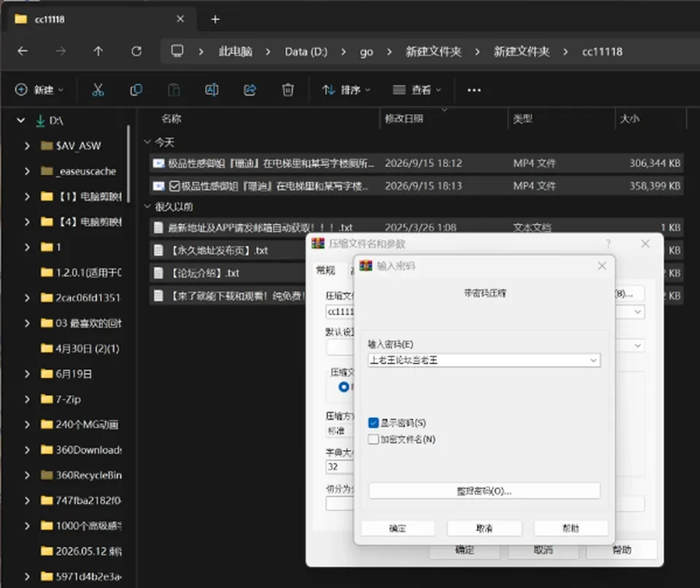Click the 整理密码(O)... button
700x588 pixels.
[x=484, y=490]
